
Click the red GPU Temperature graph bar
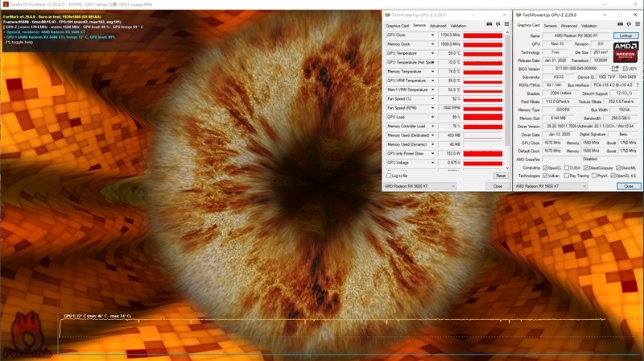(482, 53)
